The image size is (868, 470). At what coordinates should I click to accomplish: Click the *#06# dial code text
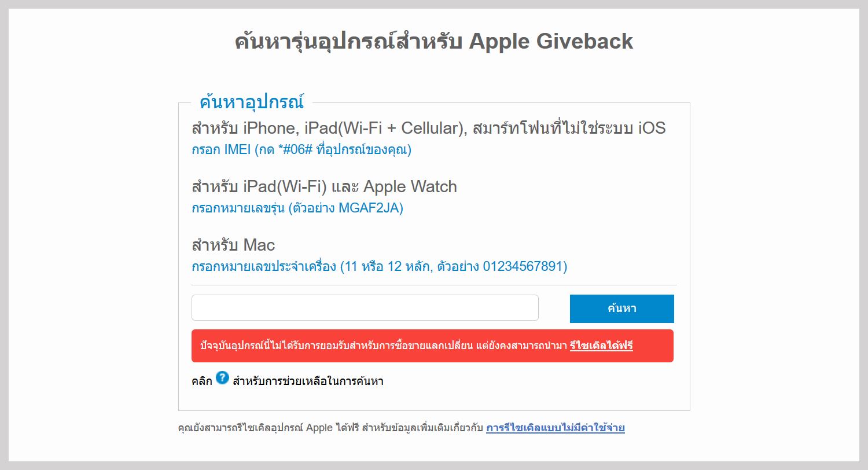pos(295,150)
